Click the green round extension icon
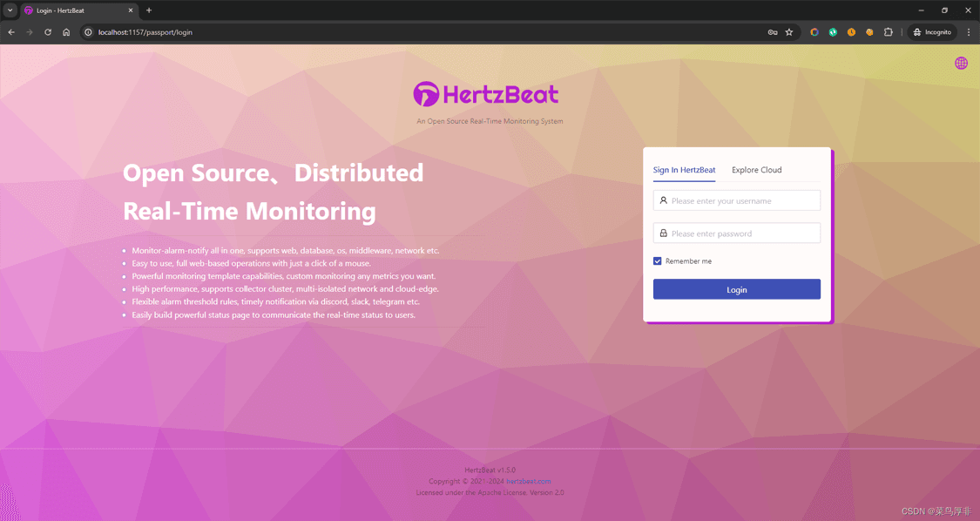980x521 pixels. click(x=833, y=32)
